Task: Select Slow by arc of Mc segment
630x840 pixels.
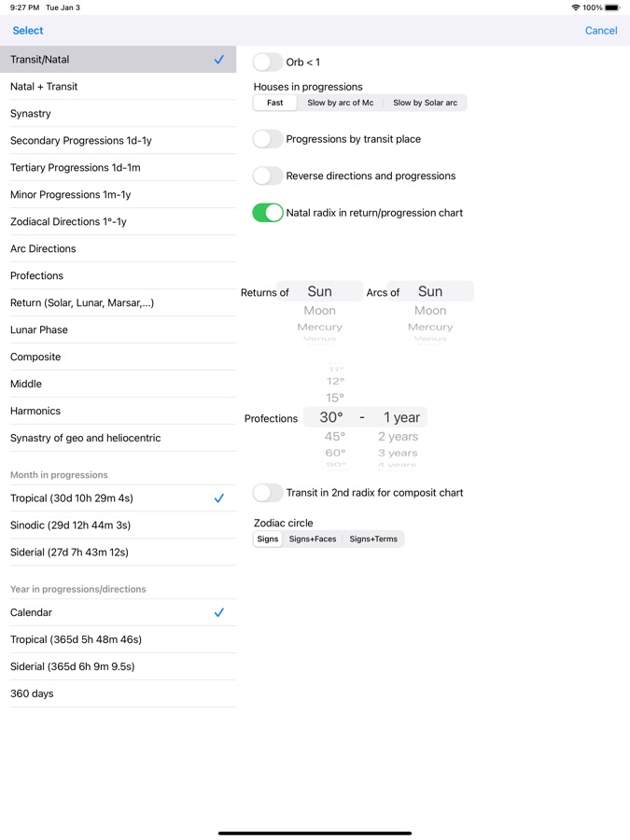Action: [x=340, y=103]
